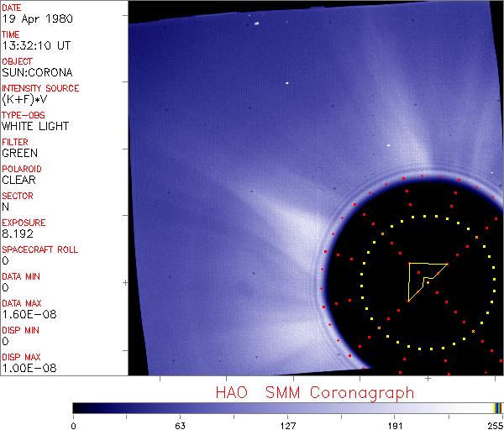Screen dimensions: 504x430
Task: Click the SUN:CORONA object value
Action: tap(36, 72)
